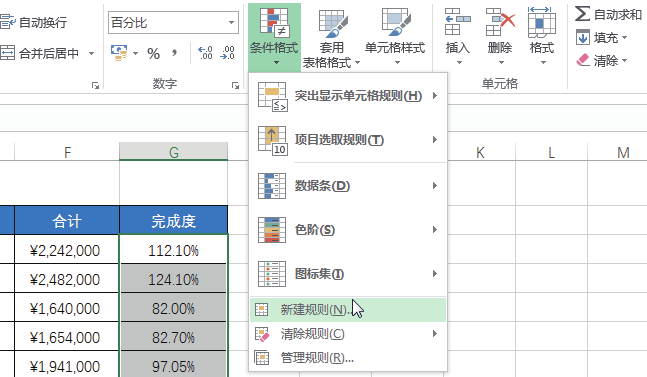647x377 pixels.
Task: Apply percent style with the % button
Action: point(153,54)
